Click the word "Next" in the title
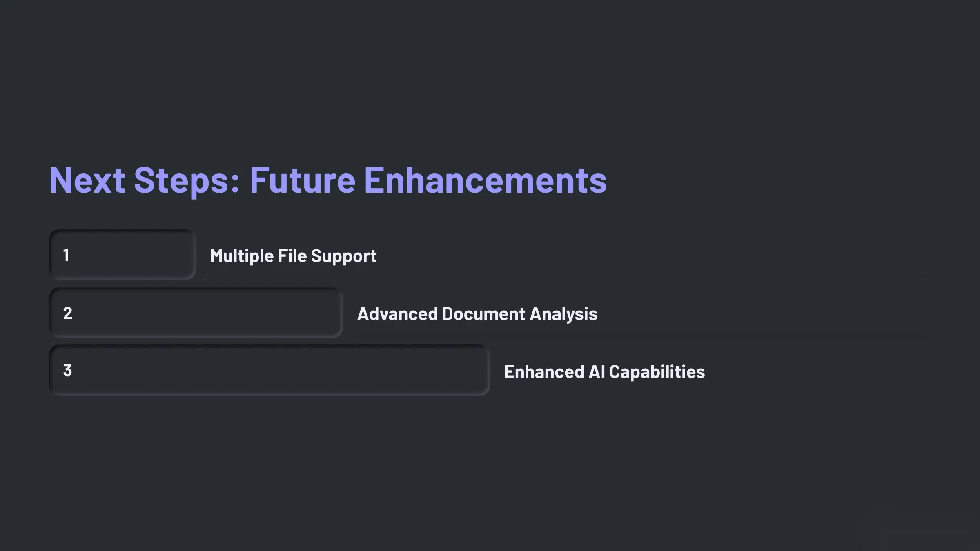 click(x=87, y=180)
